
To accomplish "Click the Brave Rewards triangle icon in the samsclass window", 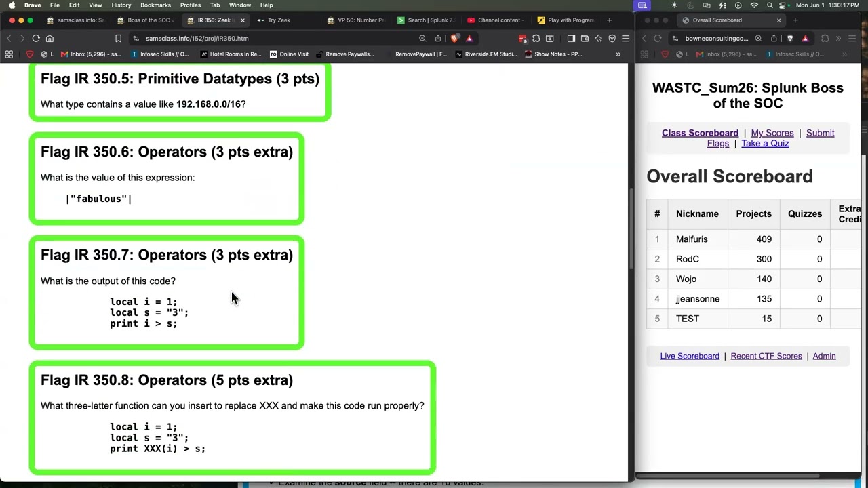I will point(469,39).
